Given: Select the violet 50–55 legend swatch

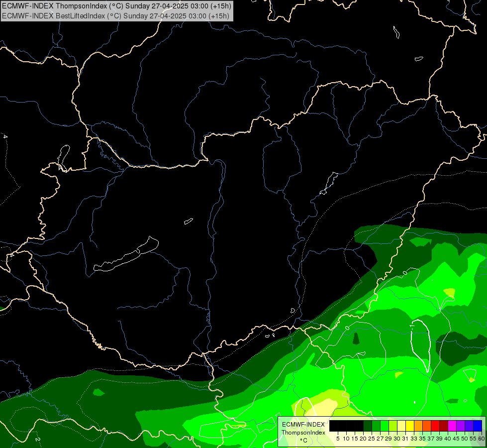Looking at the screenshot, I should tap(469, 426).
